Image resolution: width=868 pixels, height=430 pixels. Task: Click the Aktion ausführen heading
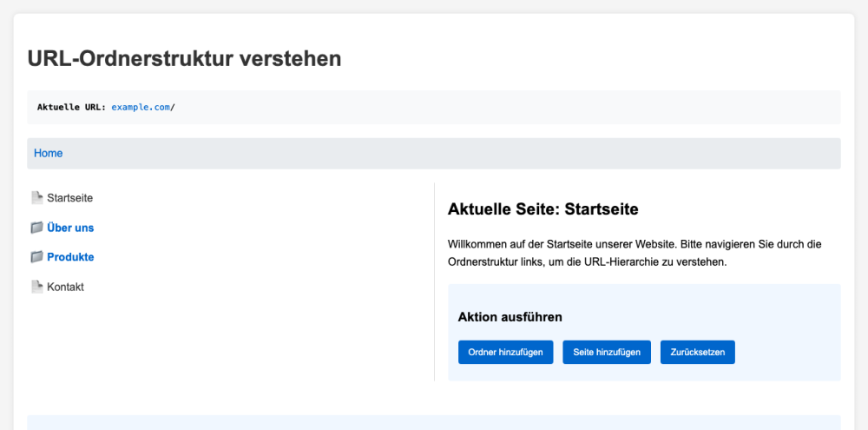pyautogui.click(x=510, y=317)
